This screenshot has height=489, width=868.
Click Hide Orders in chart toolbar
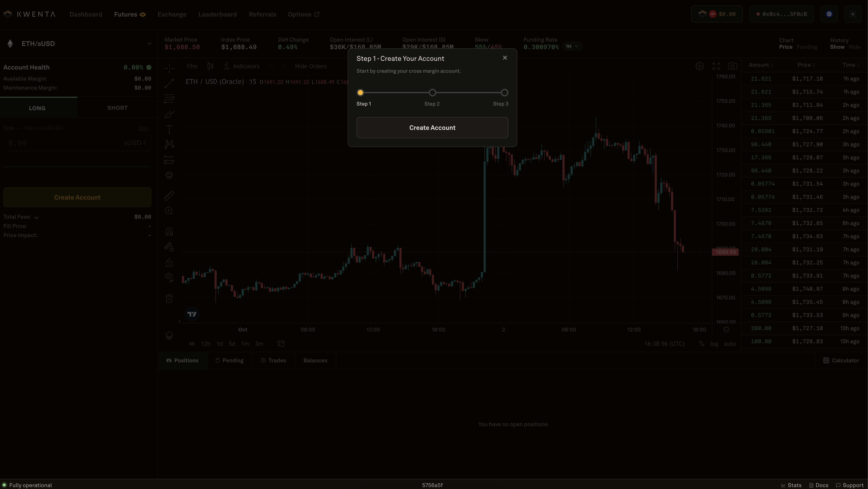(311, 66)
